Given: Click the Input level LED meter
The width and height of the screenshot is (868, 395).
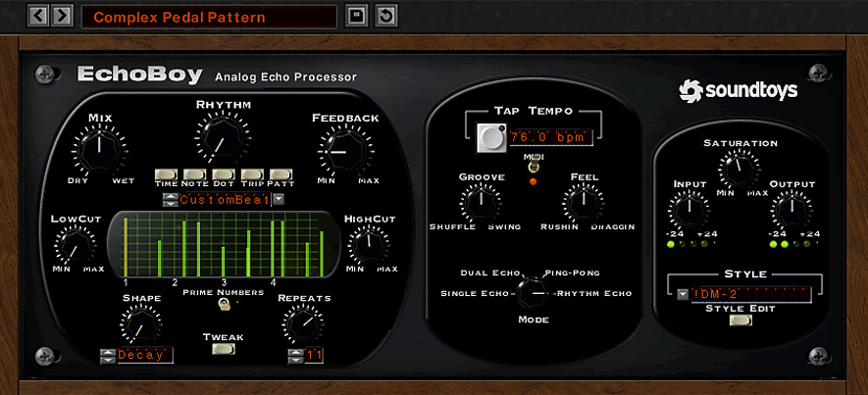Looking at the screenshot, I should coord(689,244).
